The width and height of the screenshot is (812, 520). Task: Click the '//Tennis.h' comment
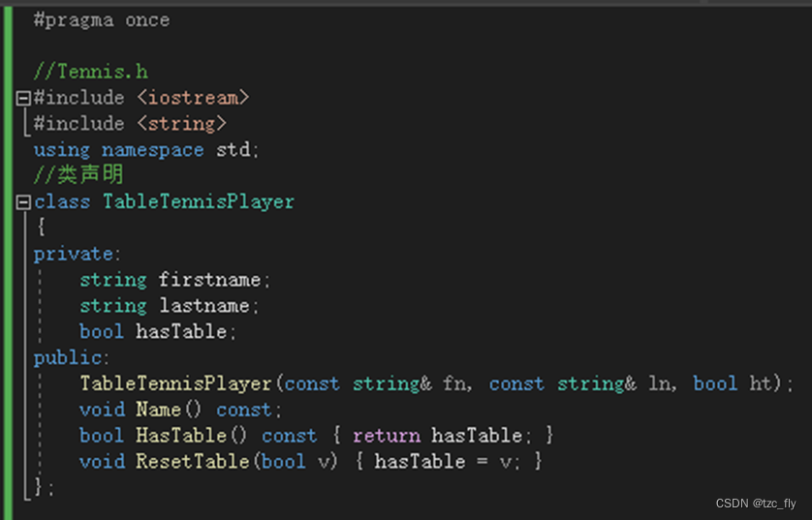[x=91, y=72]
